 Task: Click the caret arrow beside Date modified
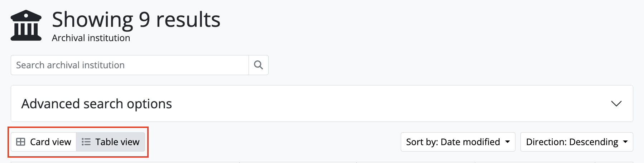tap(508, 142)
